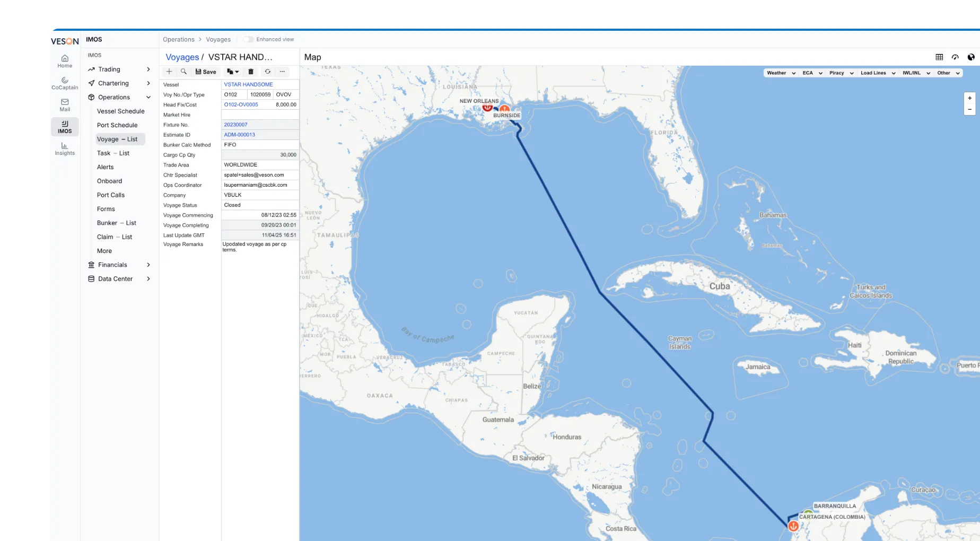Click Voyages in top breadcrumb
The image size is (980, 541).
[x=218, y=39]
